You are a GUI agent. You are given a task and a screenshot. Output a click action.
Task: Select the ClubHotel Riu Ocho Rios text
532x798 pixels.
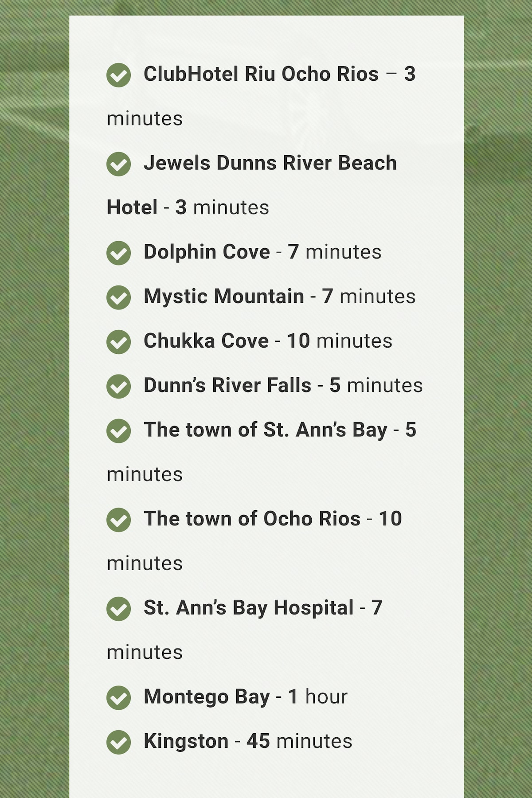pyautogui.click(x=261, y=74)
